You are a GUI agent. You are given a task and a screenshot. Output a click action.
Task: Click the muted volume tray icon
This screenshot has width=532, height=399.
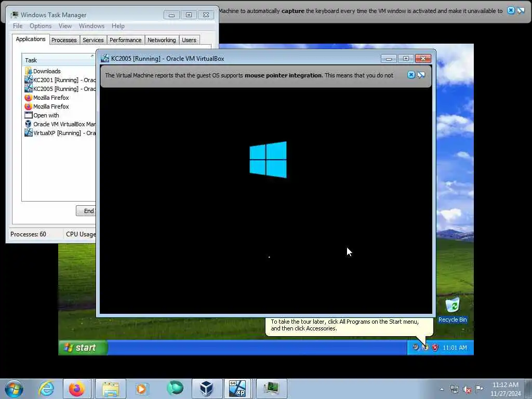467,390
